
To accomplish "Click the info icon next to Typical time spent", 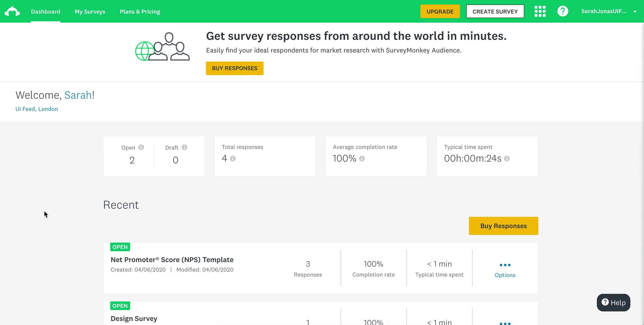I will [x=507, y=159].
